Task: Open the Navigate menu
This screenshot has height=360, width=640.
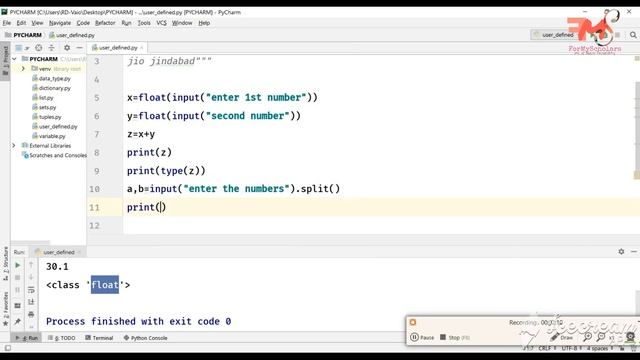Action: coord(60,23)
